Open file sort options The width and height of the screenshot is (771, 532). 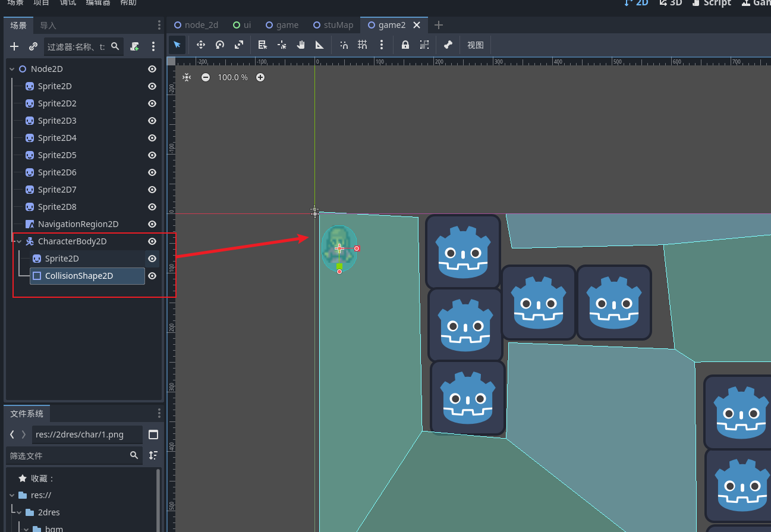[153, 455]
